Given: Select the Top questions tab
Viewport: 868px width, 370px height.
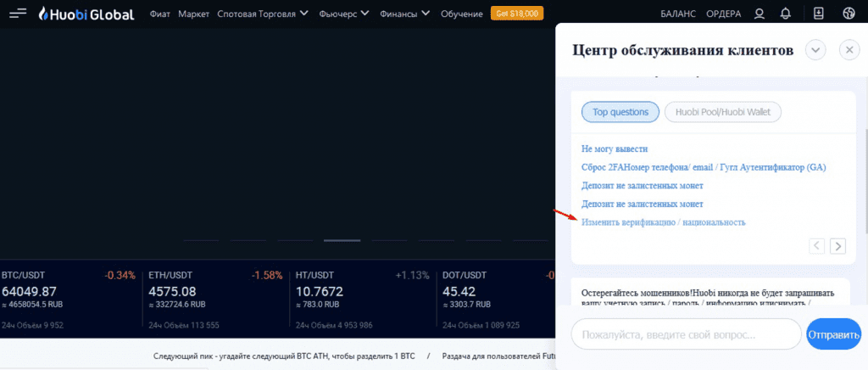Looking at the screenshot, I should coord(620,112).
